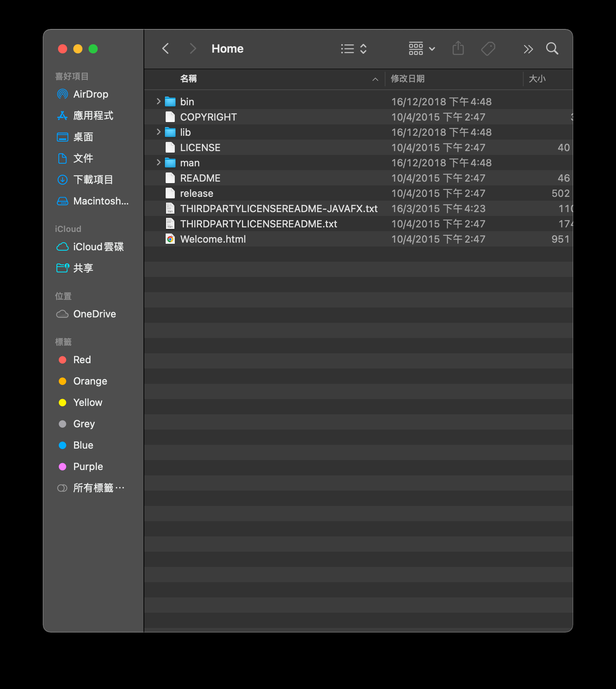Expand the lib folder disclosure arrow
This screenshot has width=616, height=689.
158,132
